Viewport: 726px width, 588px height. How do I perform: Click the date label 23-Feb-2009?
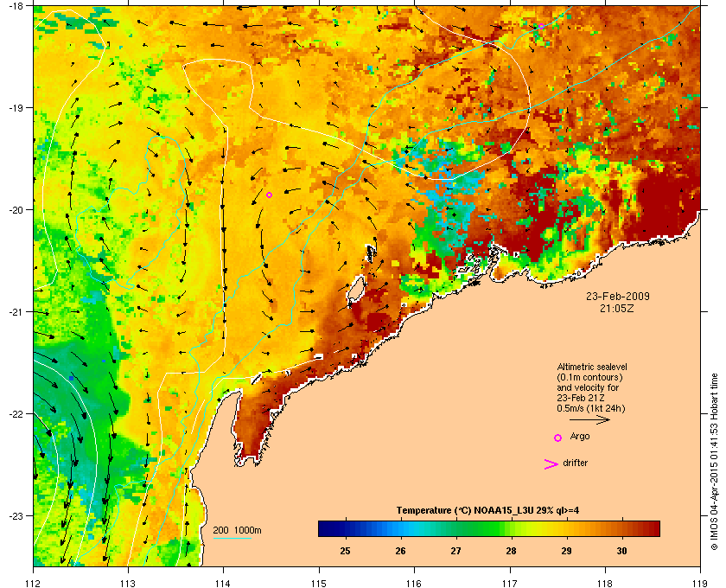(618, 296)
